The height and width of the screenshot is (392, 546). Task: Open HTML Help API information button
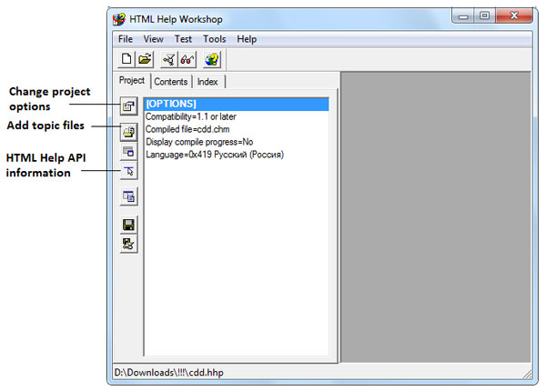(129, 170)
